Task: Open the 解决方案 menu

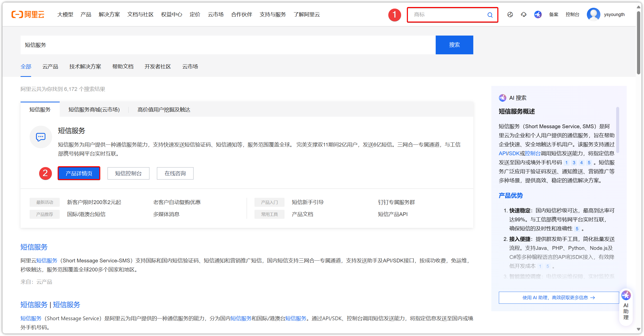Action: pos(109,15)
